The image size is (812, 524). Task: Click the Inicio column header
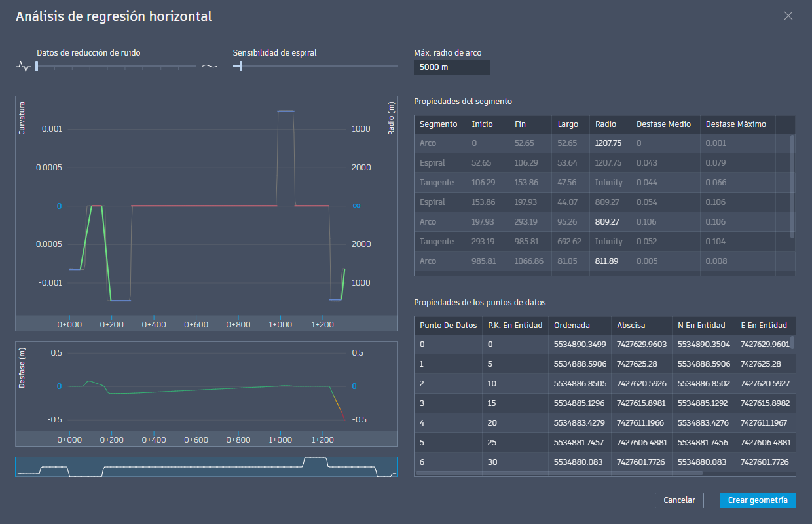pyautogui.click(x=488, y=124)
